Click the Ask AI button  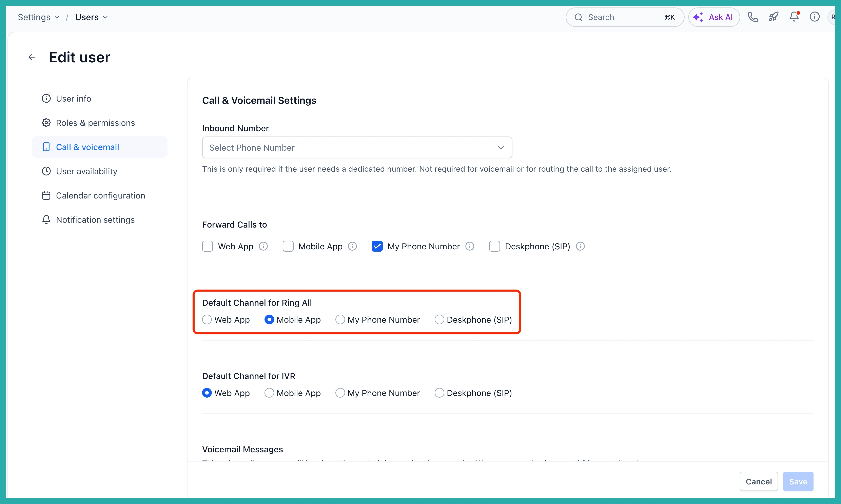click(x=713, y=17)
